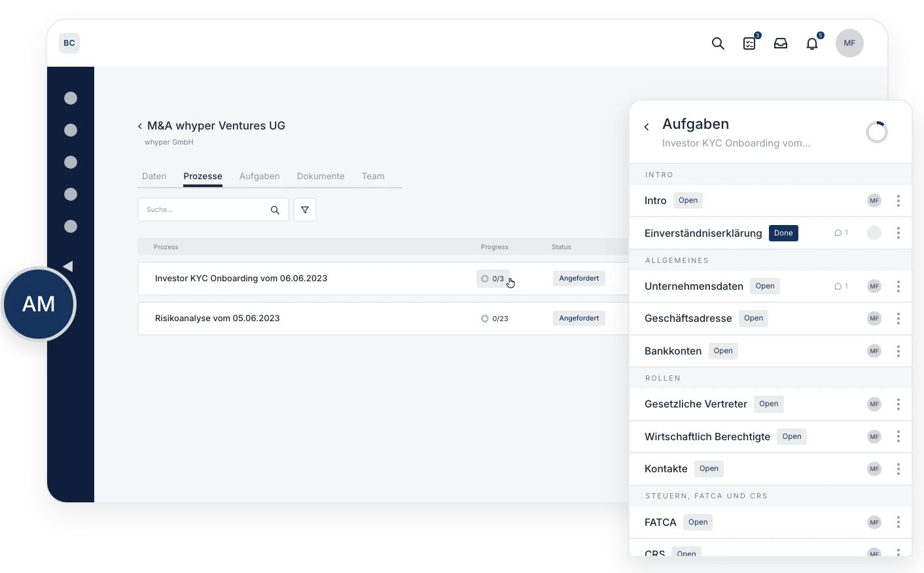Viewport: 924px width, 573px height.
Task: Click the empty assignee circle on Einverständniserklärung
Action: click(x=874, y=233)
